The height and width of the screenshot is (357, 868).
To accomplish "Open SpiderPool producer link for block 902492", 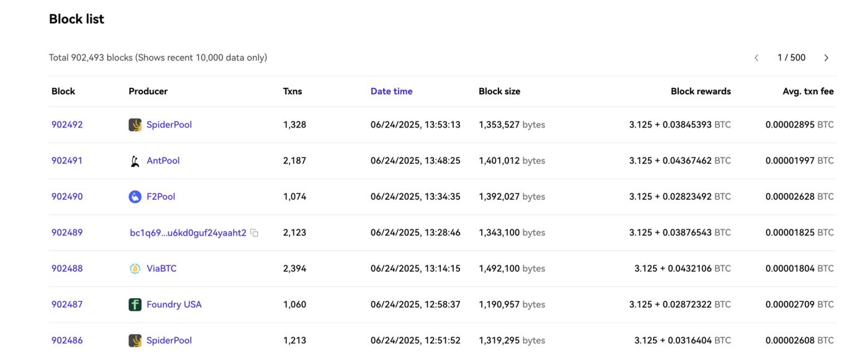I will click(x=169, y=125).
